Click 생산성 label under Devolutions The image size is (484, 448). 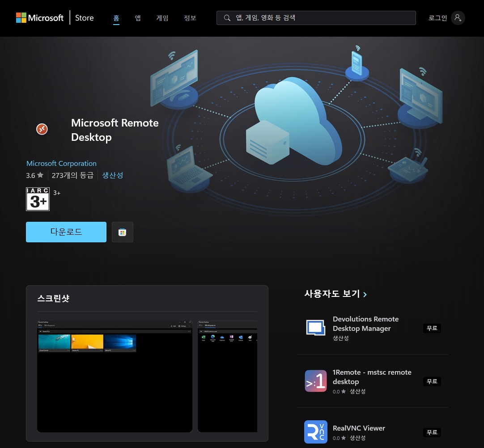point(340,338)
